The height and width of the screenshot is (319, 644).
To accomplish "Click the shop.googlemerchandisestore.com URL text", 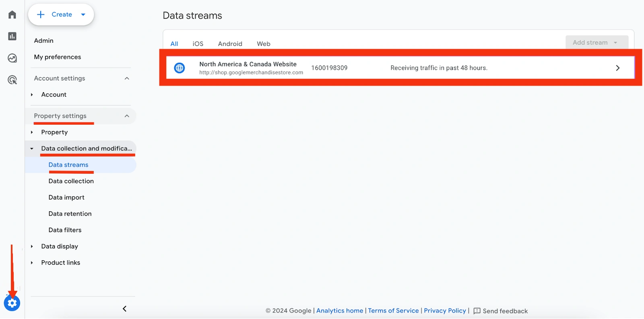I will pyautogui.click(x=251, y=73).
